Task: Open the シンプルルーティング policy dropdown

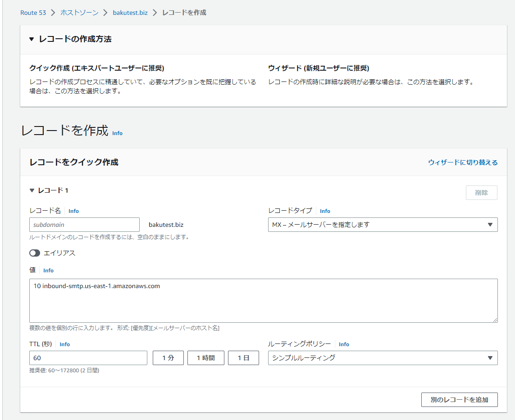Action: [383, 358]
